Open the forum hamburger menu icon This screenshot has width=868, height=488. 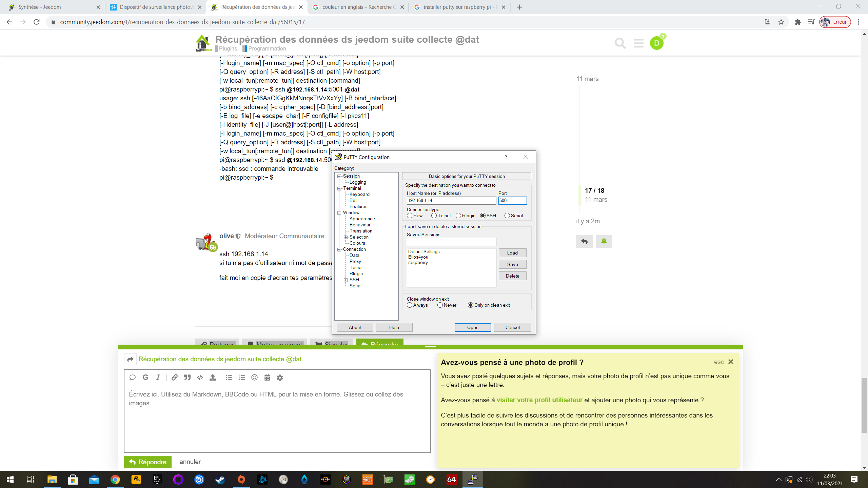pyautogui.click(x=638, y=43)
